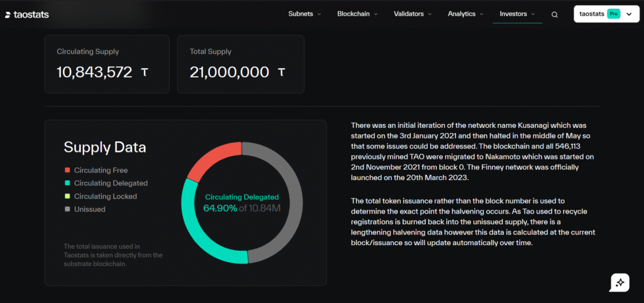The image size is (644, 303).
Task: Click the red Circulating Free legend swatch
Action: point(67,170)
